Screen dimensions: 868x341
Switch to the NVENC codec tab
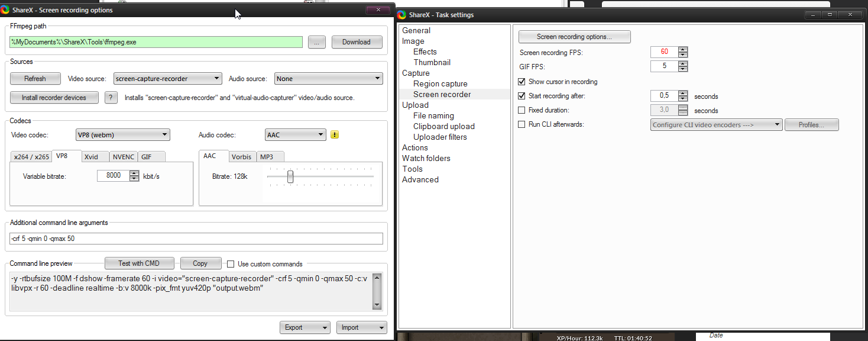pyautogui.click(x=123, y=157)
